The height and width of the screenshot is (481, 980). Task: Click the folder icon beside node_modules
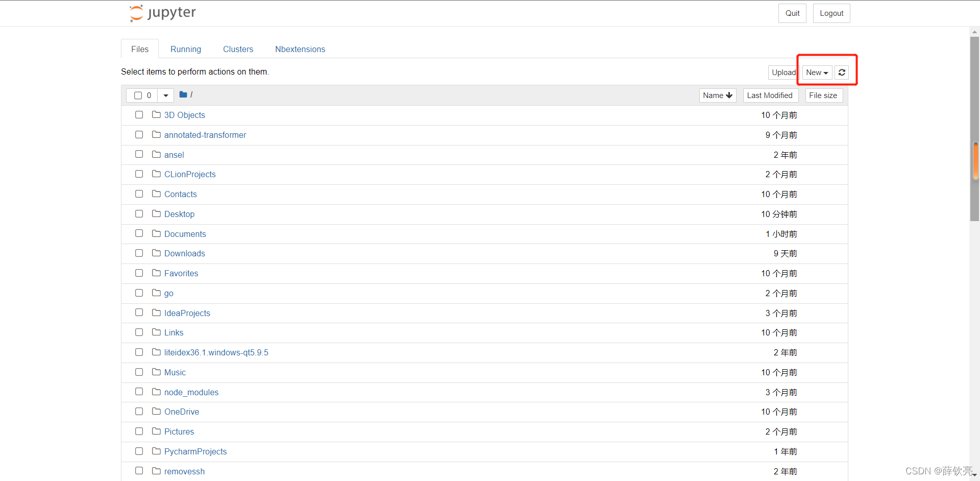pyautogui.click(x=157, y=392)
